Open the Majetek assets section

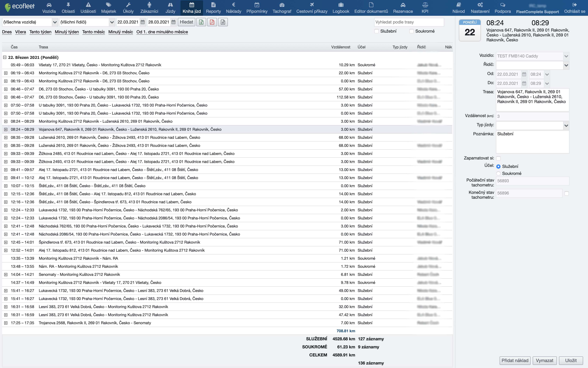tap(109, 8)
